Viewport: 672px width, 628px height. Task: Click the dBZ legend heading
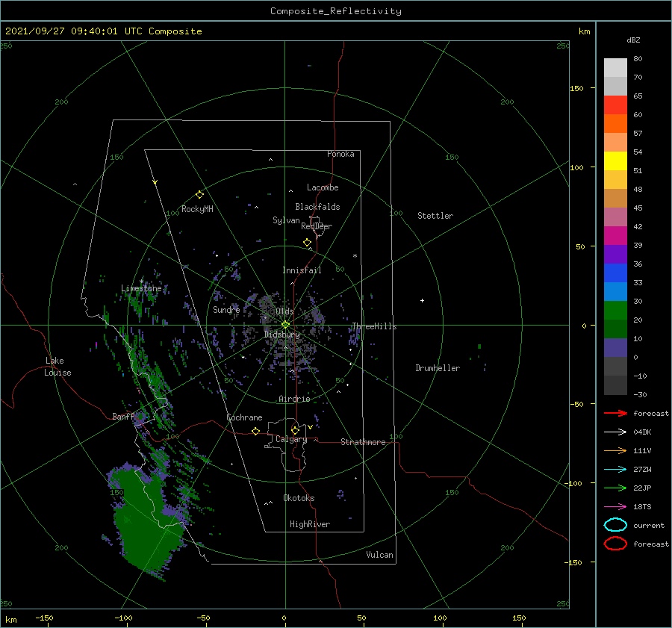pos(633,40)
